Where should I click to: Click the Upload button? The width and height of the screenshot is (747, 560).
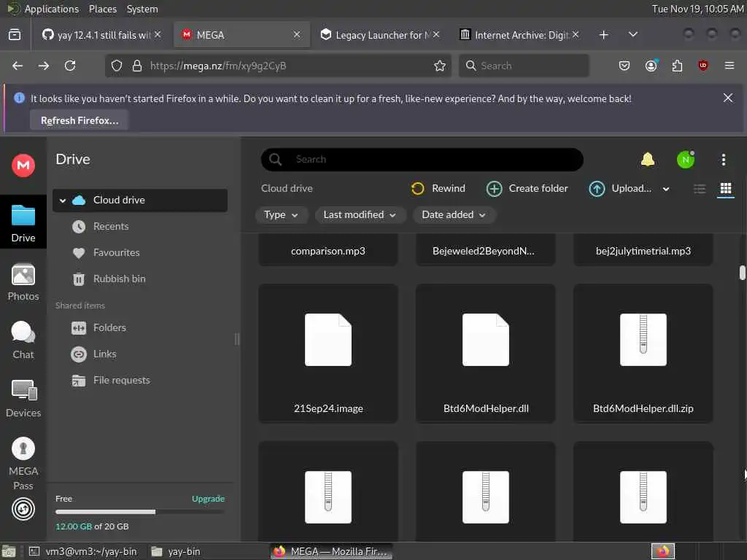[620, 189]
